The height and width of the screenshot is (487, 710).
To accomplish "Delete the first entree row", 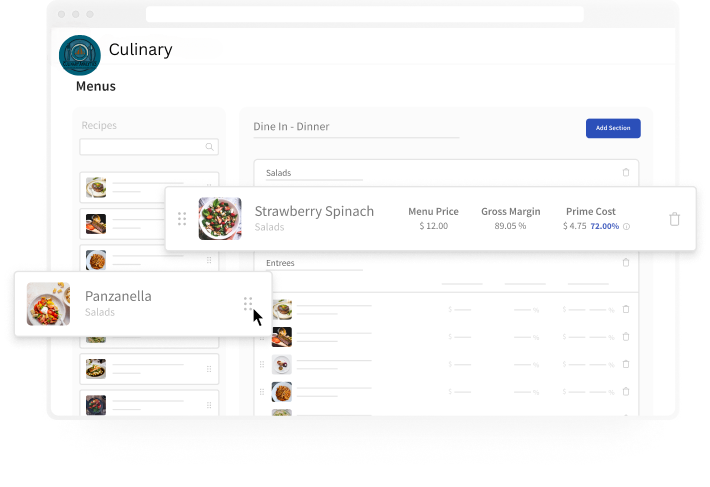I will 626,309.
